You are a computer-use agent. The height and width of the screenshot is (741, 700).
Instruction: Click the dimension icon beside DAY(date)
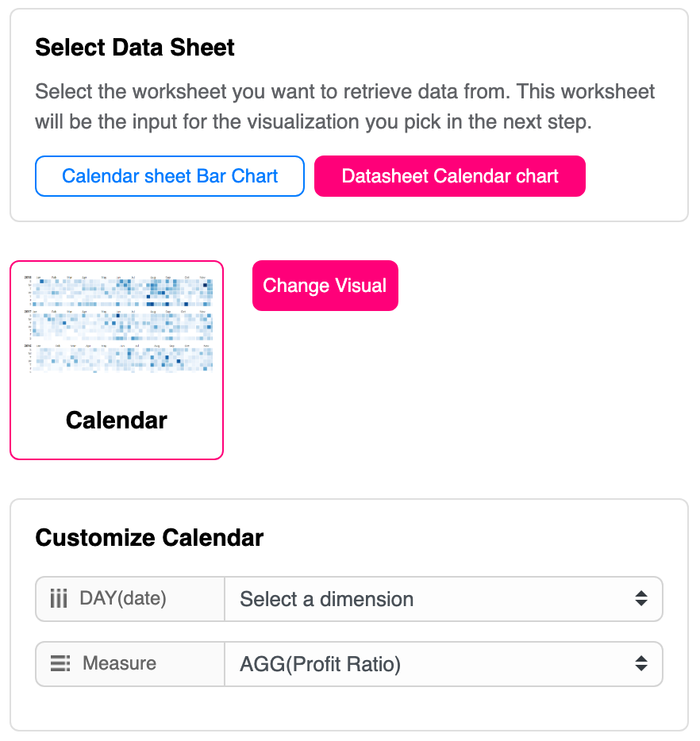(x=59, y=599)
